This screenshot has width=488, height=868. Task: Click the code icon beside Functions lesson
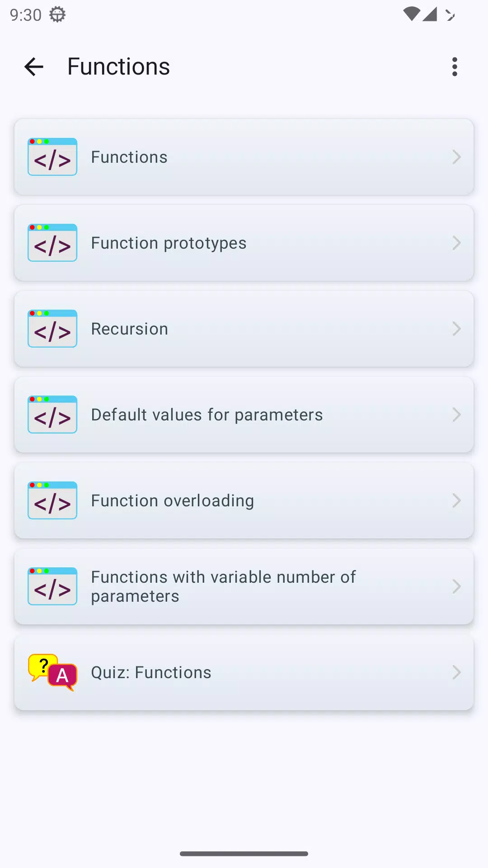click(52, 157)
